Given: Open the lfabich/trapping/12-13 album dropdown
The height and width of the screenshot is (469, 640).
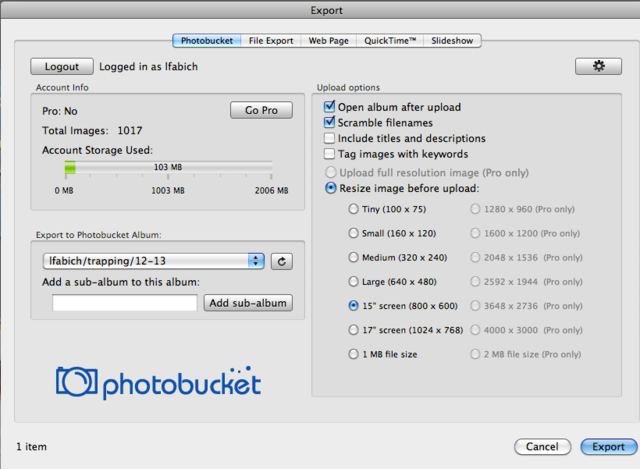Looking at the screenshot, I should (154, 261).
